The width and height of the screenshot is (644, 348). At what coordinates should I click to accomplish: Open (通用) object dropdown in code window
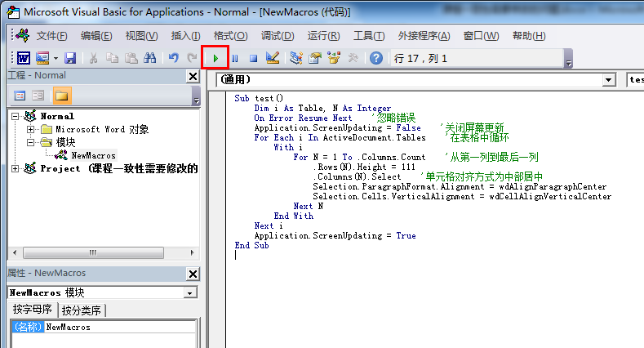pyautogui.click(x=609, y=80)
